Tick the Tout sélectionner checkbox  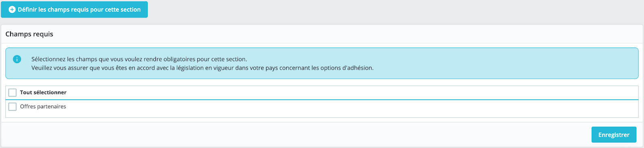12,92
